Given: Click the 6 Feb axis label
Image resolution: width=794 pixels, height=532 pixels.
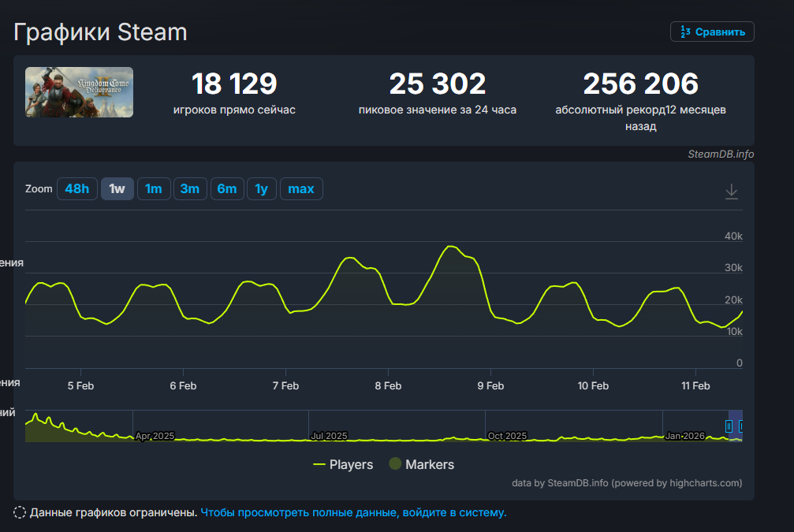Looking at the screenshot, I should coord(183,385).
